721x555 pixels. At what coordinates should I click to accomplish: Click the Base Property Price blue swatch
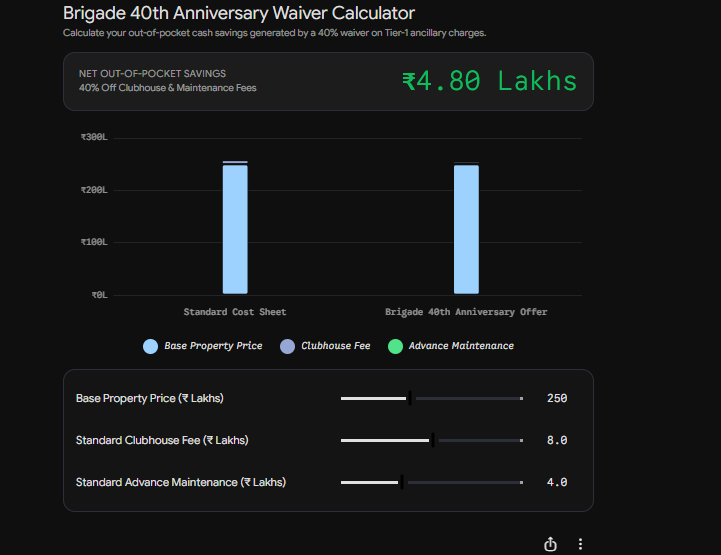150,346
